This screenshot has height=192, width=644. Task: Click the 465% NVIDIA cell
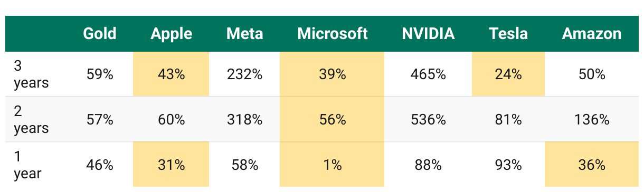click(428, 74)
